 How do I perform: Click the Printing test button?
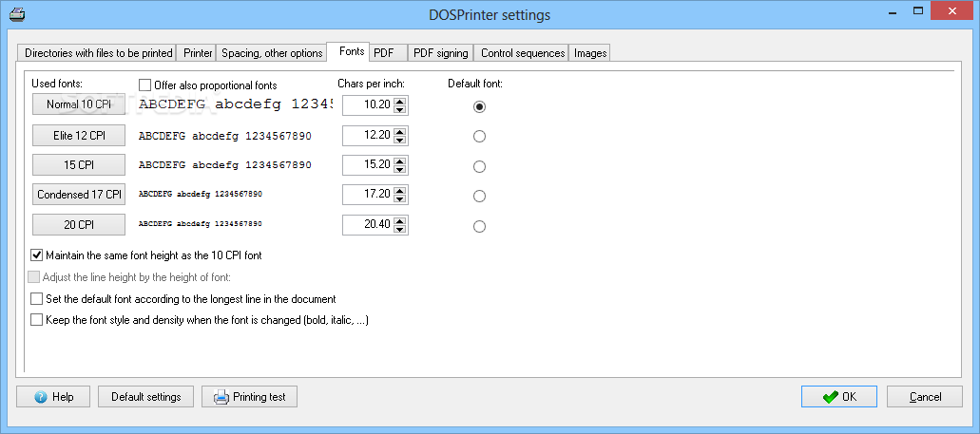(x=249, y=397)
